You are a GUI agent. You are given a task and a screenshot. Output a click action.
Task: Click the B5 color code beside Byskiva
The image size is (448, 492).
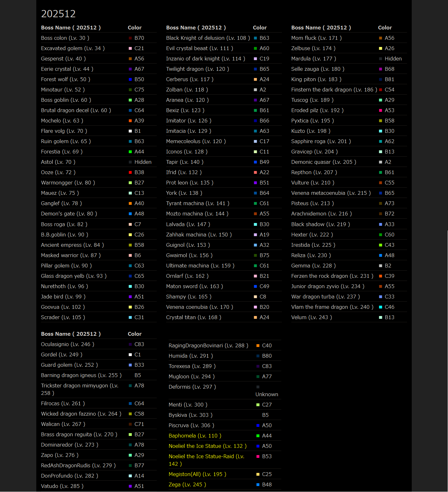point(265,415)
